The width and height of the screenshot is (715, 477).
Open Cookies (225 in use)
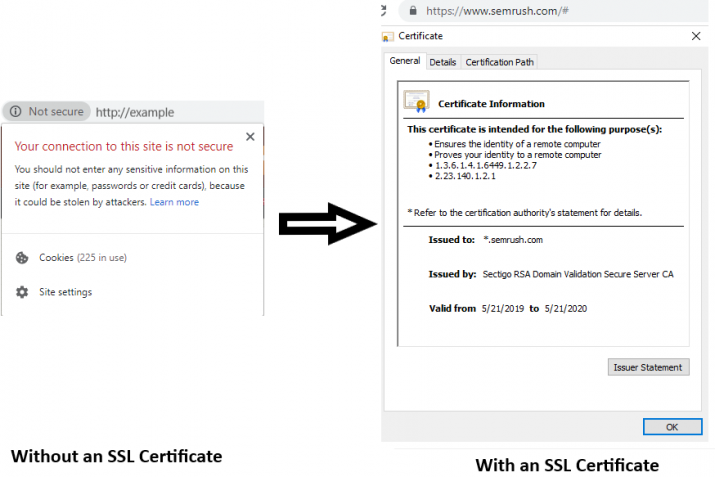(83, 258)
